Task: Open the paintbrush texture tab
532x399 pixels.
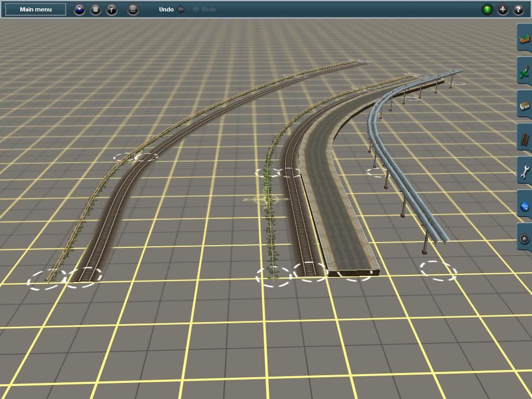Action: tap(525, 71)
